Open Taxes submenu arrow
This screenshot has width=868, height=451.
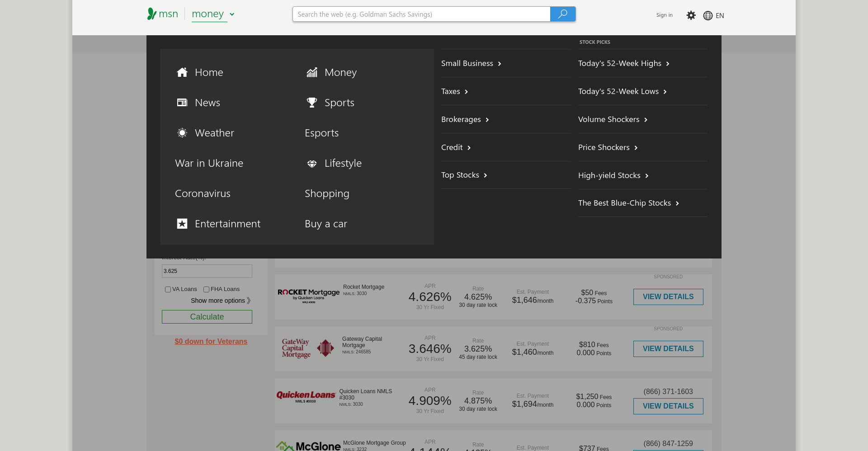click(467, 92)
